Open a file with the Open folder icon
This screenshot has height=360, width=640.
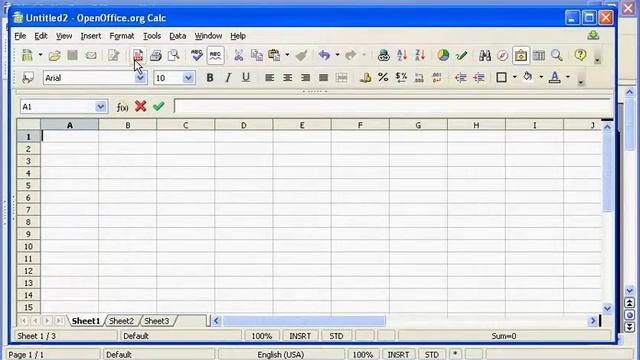[54, 55]
